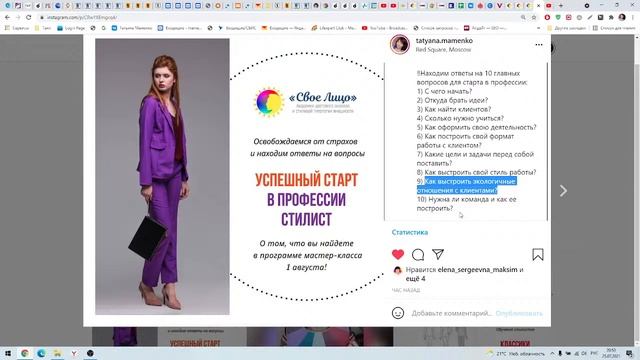Reload the Instagram page
The height and width of the screenshot is (360, 640).
point(28,18)
